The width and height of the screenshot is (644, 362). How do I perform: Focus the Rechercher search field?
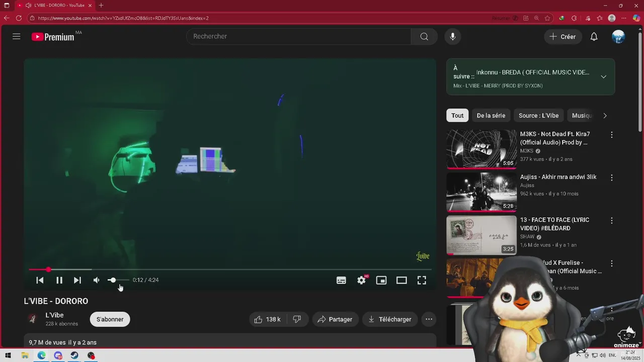point(299,36)
